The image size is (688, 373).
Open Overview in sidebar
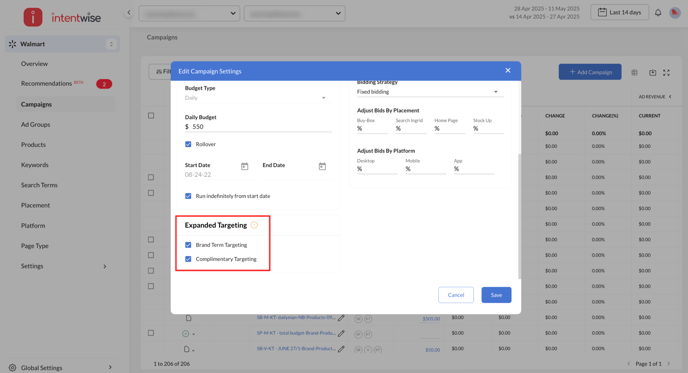coord(34,64)
